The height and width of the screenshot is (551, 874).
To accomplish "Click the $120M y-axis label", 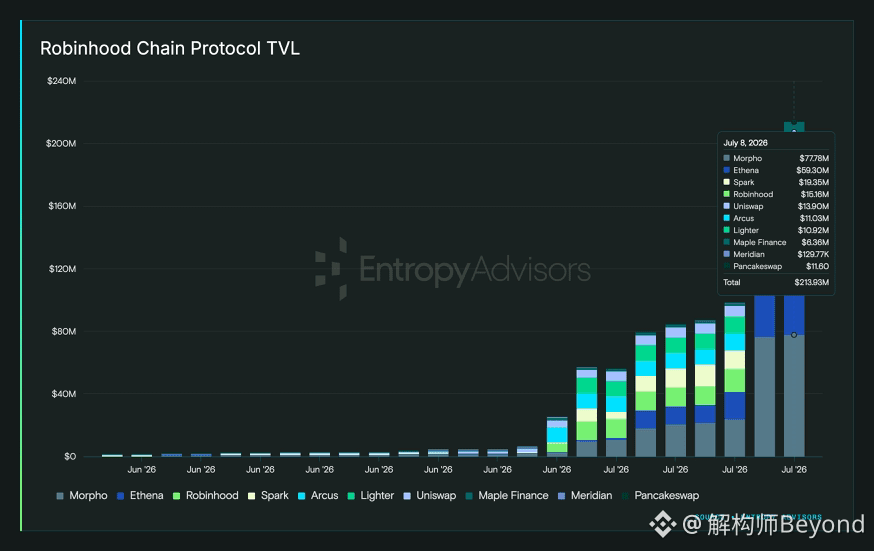I will (x=62, y=269).
